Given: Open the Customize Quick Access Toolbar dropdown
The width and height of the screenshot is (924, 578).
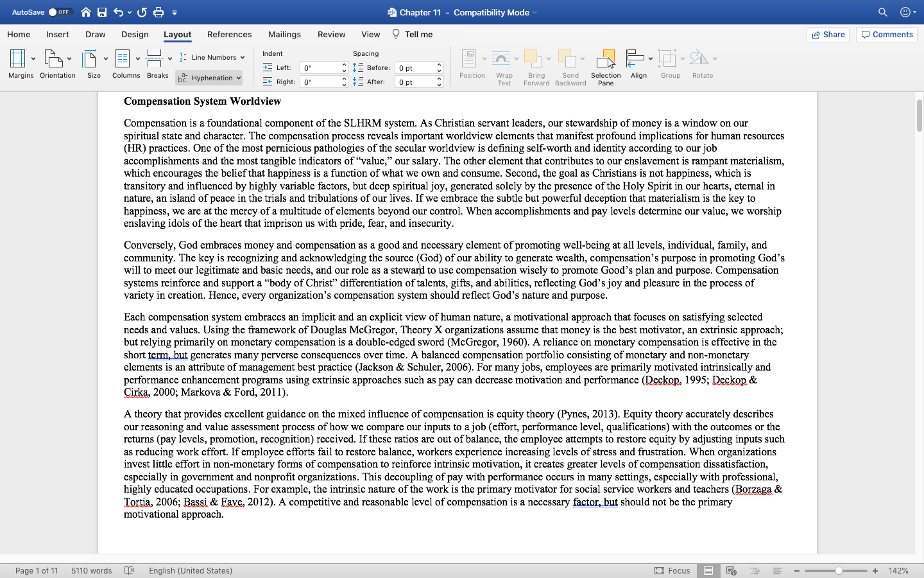Looking at the screenshot, I should tap(175, 12).
